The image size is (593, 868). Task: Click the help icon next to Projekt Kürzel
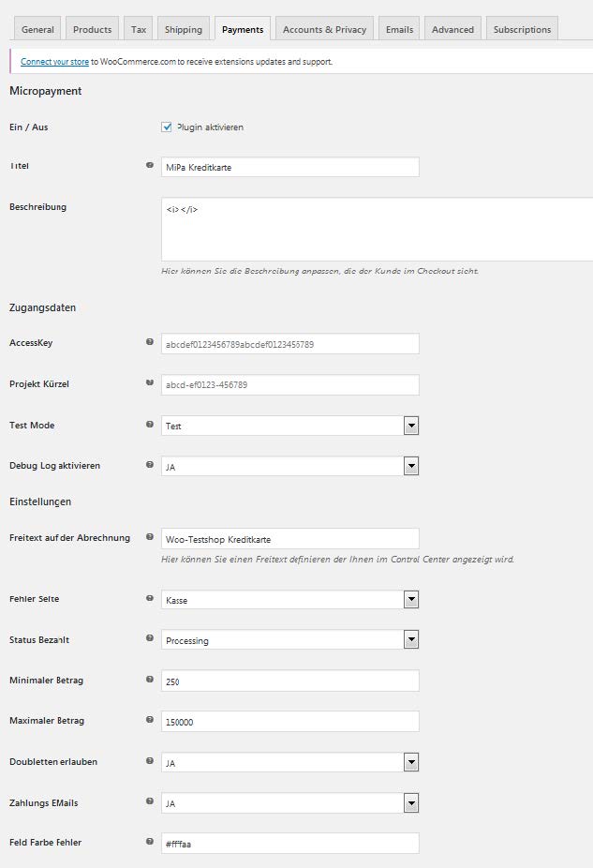pos(150,382)
